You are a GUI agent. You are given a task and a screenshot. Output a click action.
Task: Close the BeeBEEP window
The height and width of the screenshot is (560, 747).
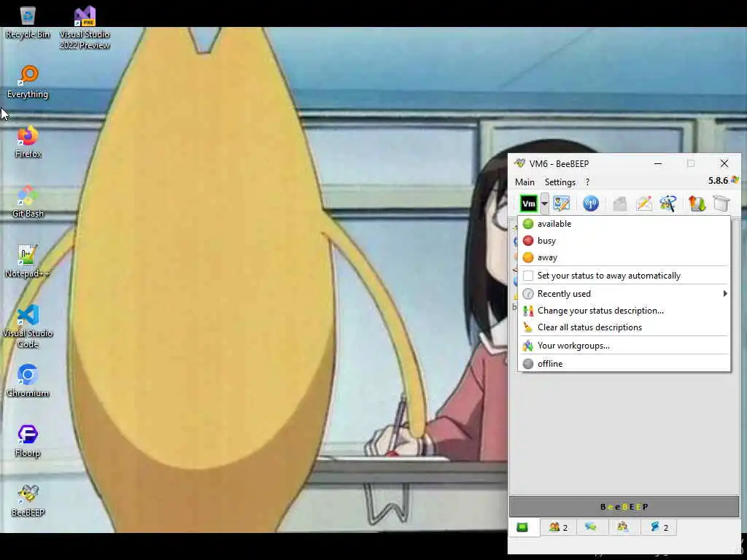724,163
